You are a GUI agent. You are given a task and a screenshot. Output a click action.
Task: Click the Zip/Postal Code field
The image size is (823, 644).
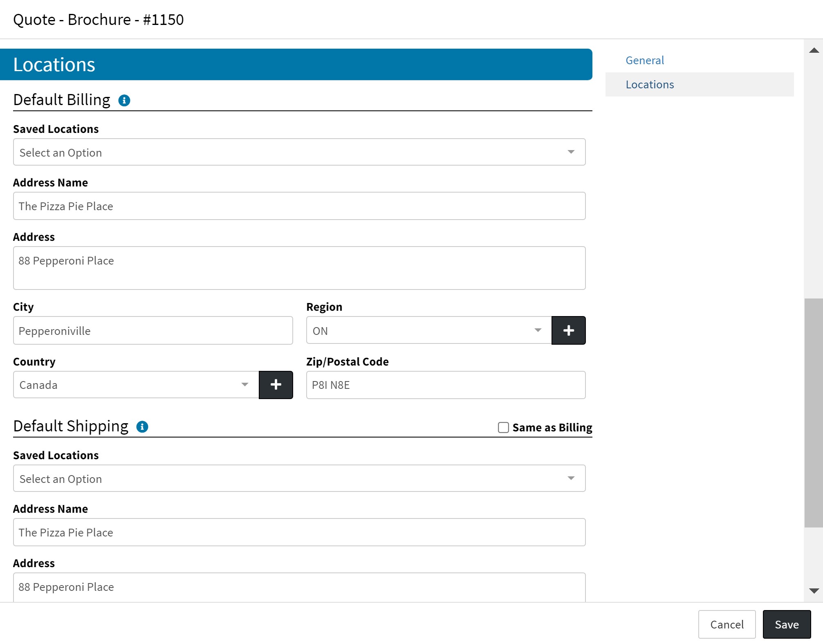click(x=446, y=385)
